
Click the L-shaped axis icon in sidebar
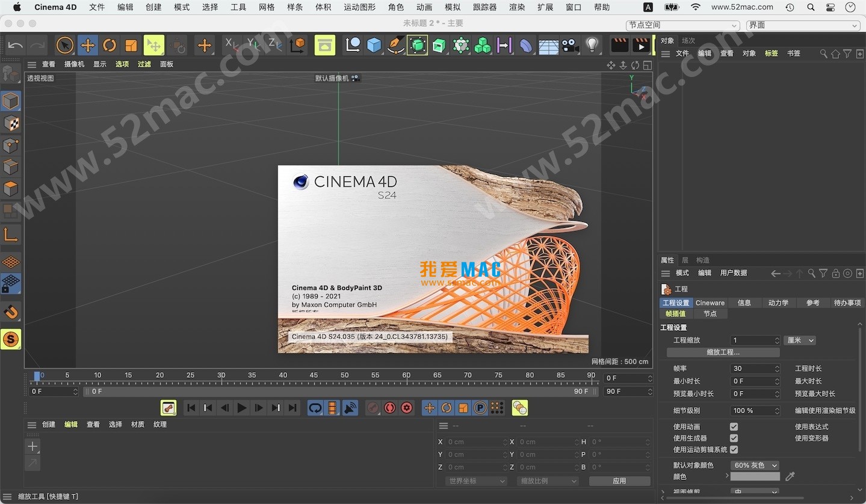pos(11,234)
